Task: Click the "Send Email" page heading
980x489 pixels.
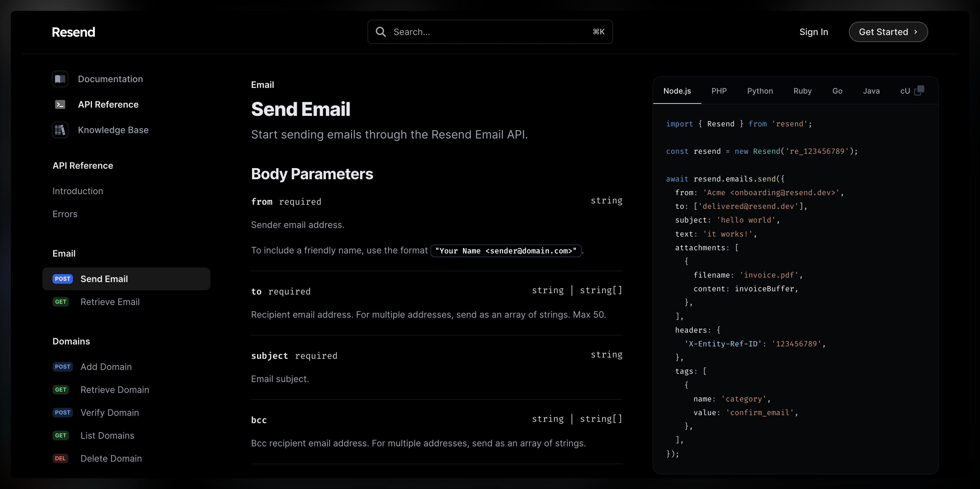Action: [301, 109]
